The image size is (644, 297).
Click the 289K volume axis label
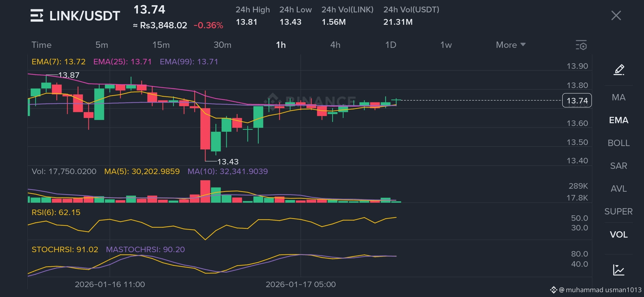tap(578, 186)
